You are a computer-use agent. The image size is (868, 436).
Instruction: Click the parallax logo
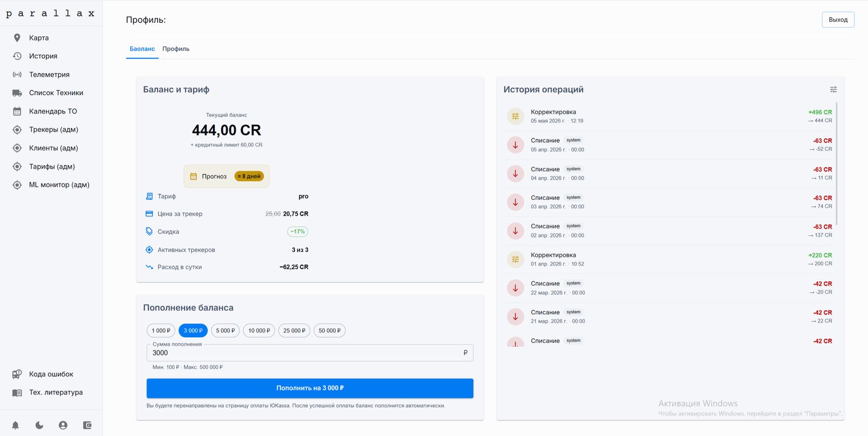(50, 13)
